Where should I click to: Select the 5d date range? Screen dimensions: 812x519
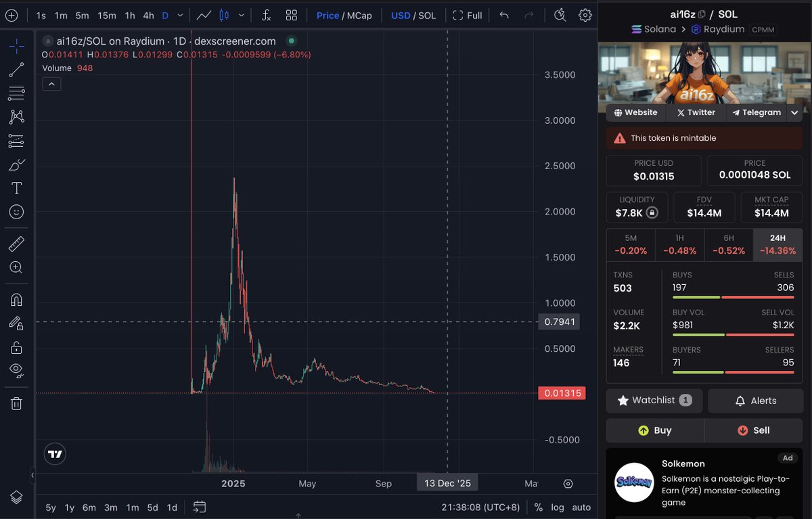[x=152, y=507]
